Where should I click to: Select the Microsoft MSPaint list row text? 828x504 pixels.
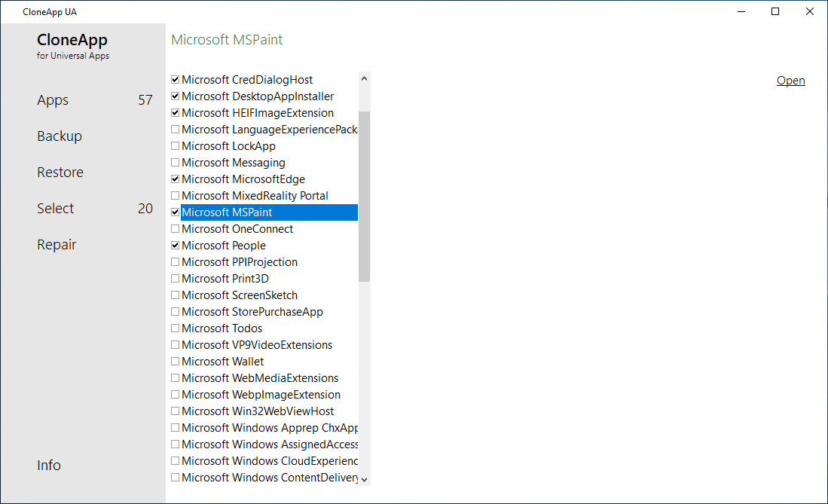coord(227,212)
